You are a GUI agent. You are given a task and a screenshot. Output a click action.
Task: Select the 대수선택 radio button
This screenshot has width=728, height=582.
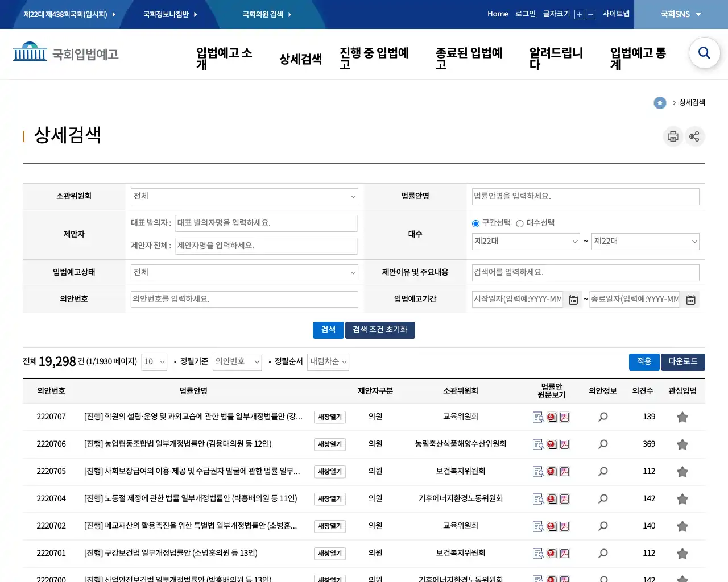click(519, 223)
